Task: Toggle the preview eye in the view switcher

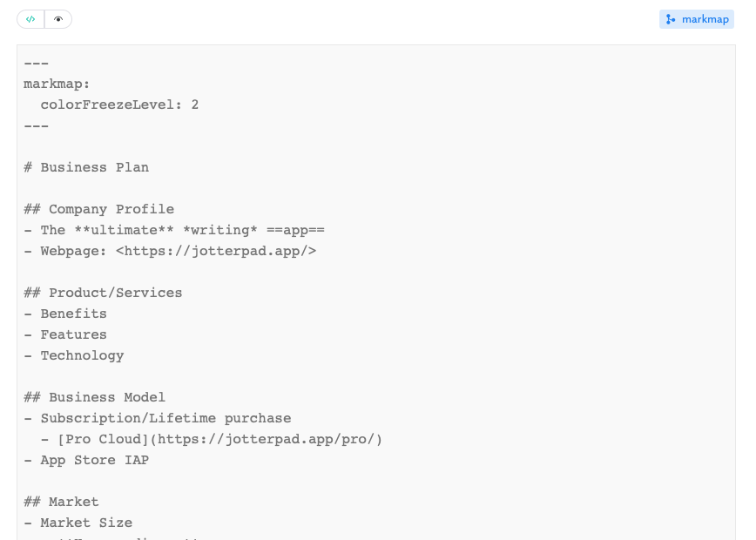Action: 57,18
